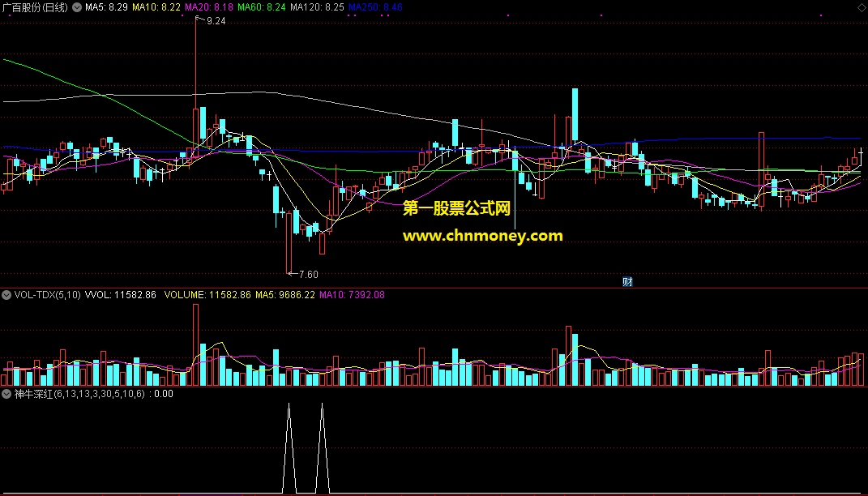Click volume MA5: 9686.22 legend

click(x=284, y=295)
